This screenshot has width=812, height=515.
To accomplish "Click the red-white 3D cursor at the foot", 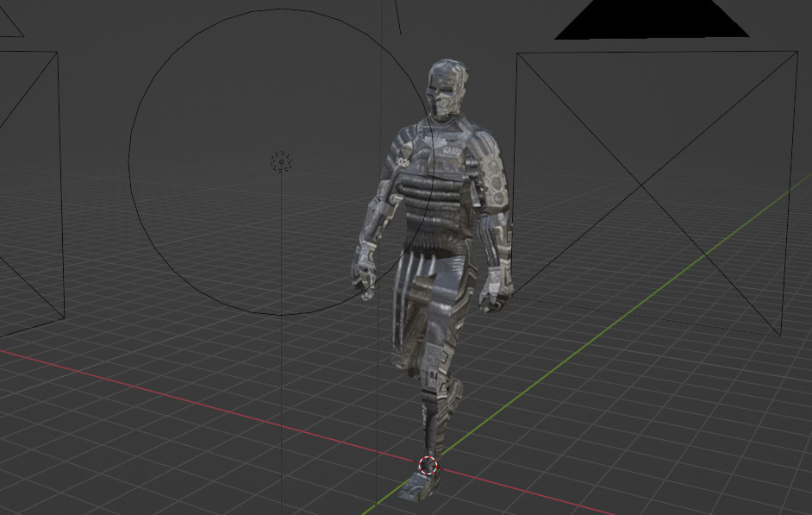I will [x=428, y=465].
